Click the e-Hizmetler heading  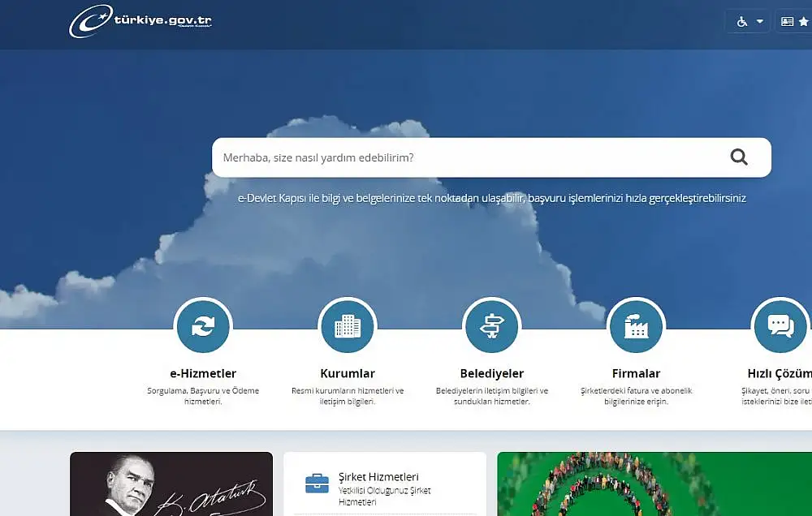[x=203, y=373]
